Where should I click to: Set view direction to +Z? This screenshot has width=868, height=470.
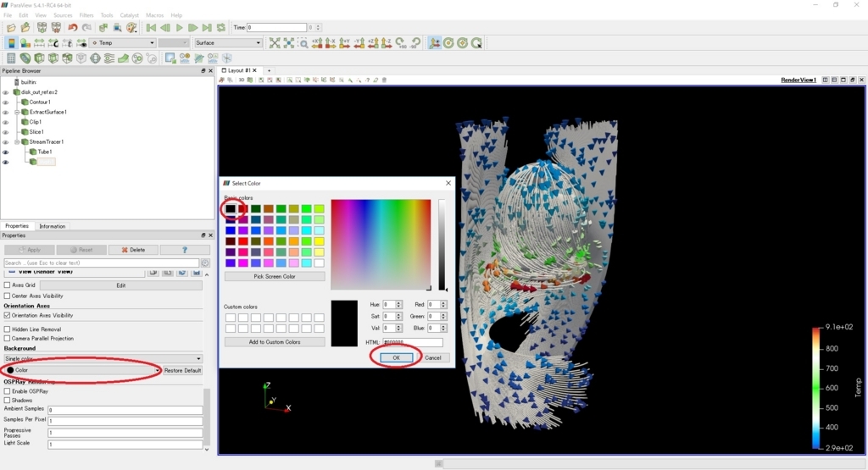373,43
